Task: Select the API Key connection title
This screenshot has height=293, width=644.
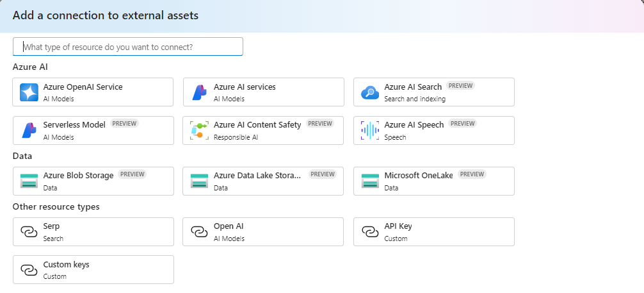Action: coord(398,226)
